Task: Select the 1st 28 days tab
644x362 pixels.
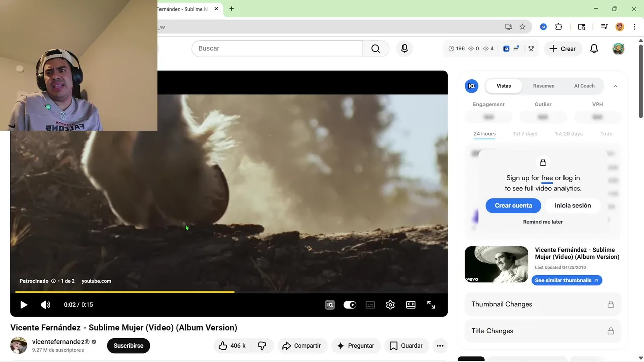Action: point(569,134)
